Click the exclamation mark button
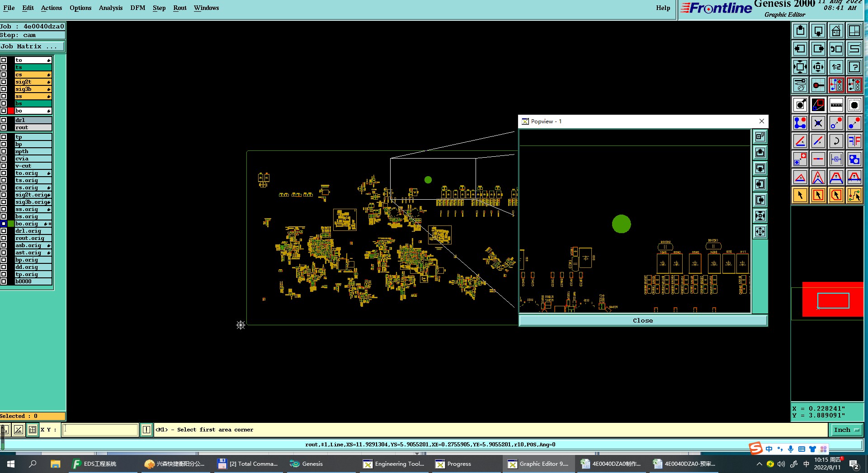The image size is (868, 473). (146, 430)
